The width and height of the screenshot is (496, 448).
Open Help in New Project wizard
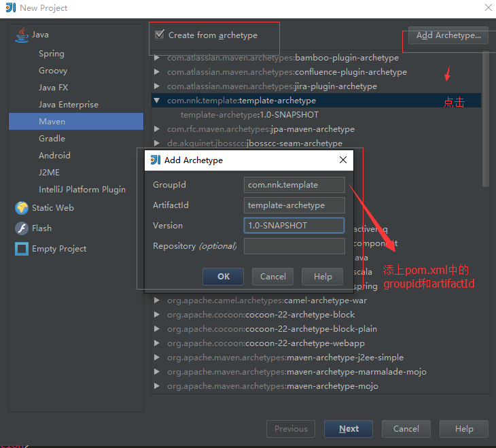(x=464, y=429)
